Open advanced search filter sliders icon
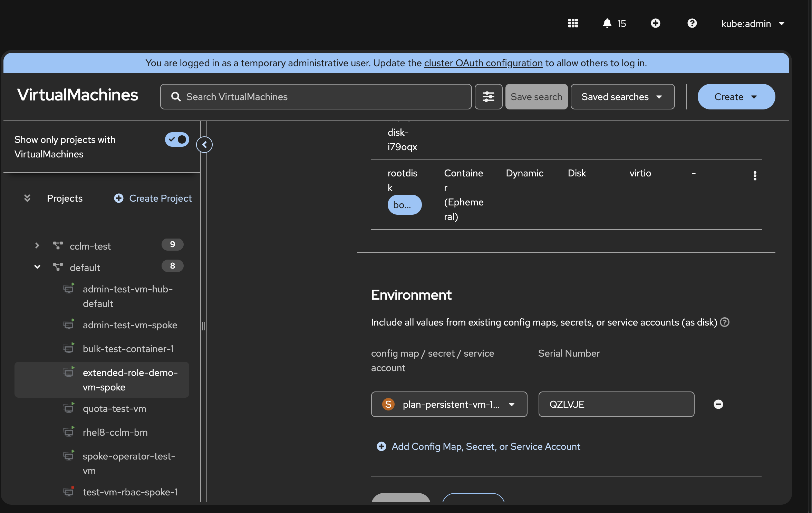Screen dimensions: 812x513 point(488,97)
